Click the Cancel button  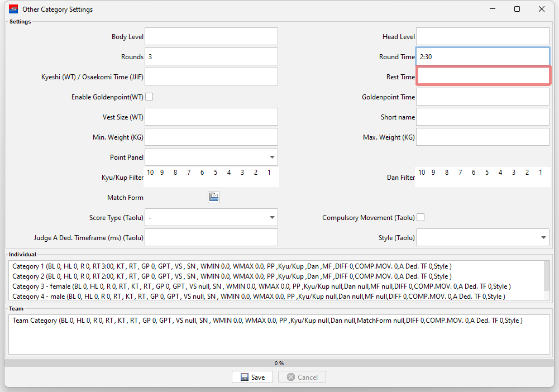click(x=302, y=377)
